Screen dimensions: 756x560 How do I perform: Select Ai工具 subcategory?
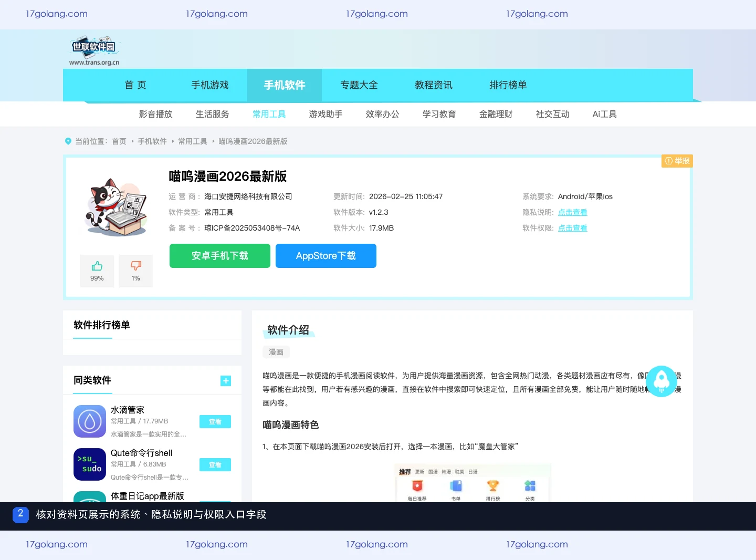(x=605, y=114)
